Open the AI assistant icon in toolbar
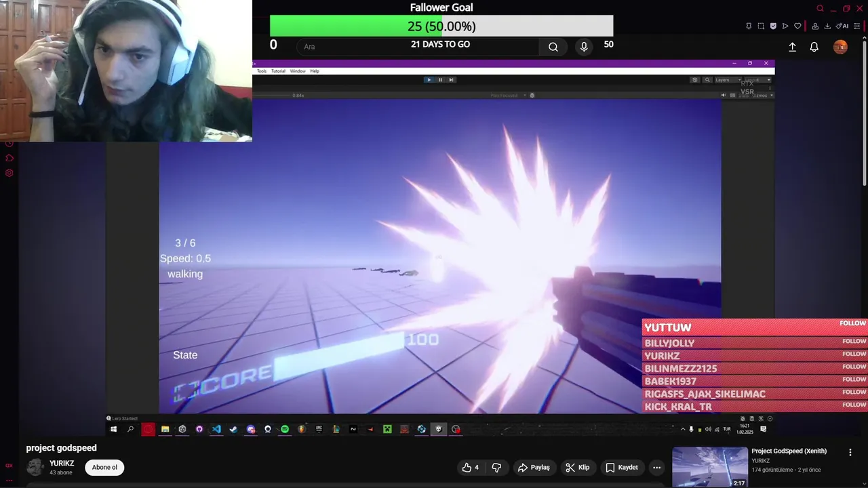The width and height of the screenshot is (868, 488). pyautogui.click(x=842, y=26)
